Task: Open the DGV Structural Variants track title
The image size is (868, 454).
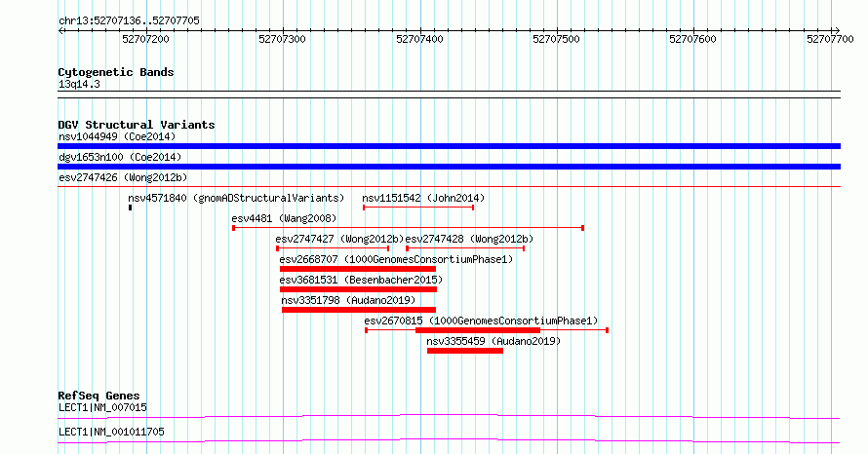Action: click(137, 125)
